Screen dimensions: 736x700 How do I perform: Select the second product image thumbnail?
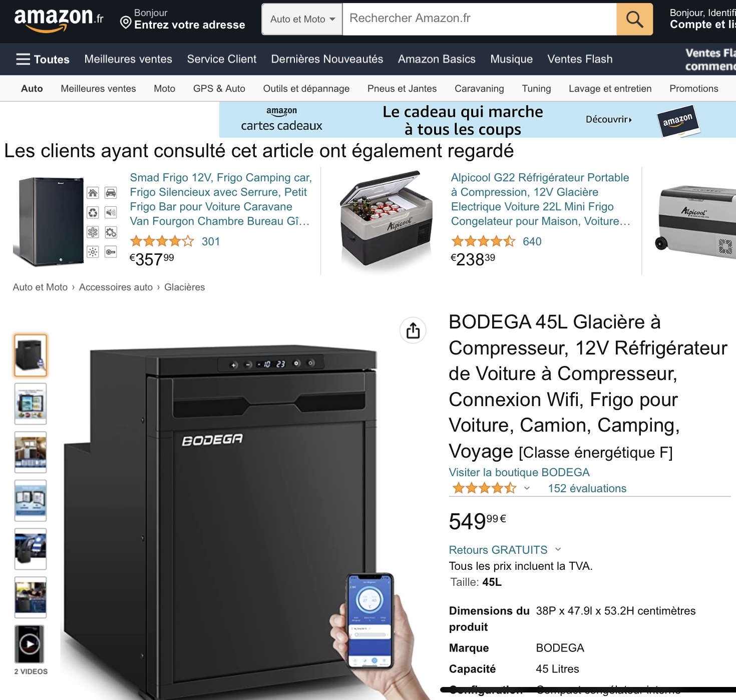[31, 404]
